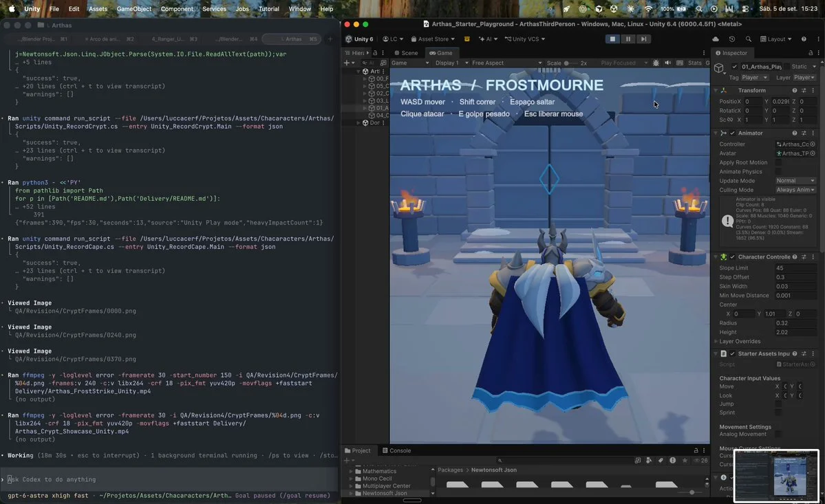Click the Radius value field

click(795, 323)
